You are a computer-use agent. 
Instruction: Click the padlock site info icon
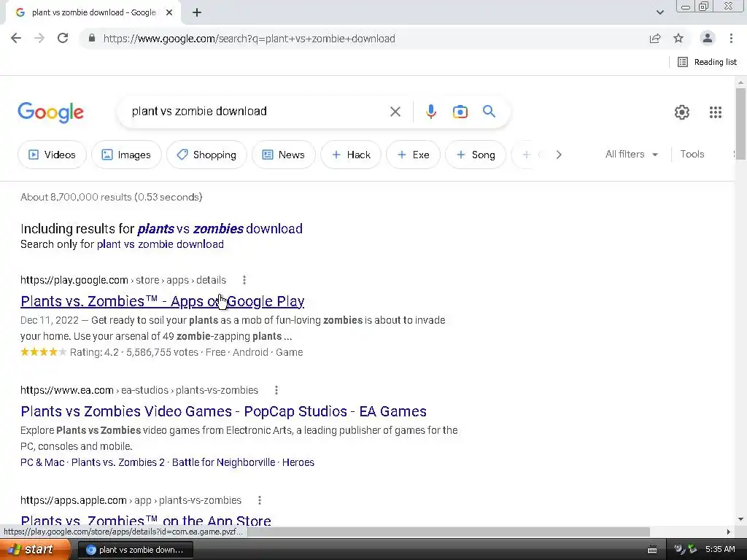92,38
